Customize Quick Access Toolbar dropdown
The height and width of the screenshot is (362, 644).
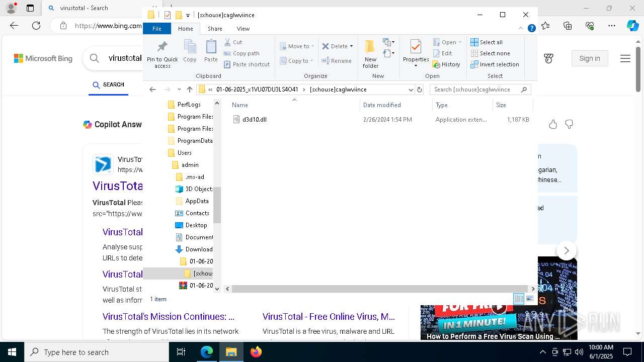[x=188, y=16]
